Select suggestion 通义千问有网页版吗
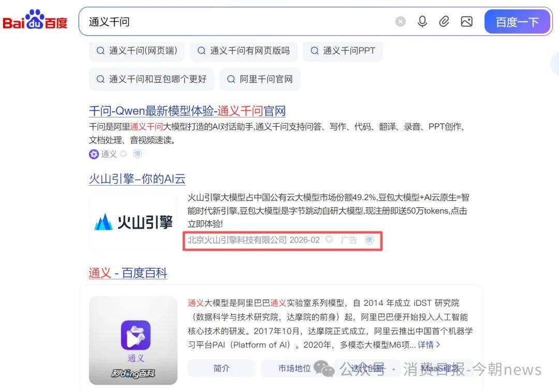The image size is (559, 392). click(243, 51)
